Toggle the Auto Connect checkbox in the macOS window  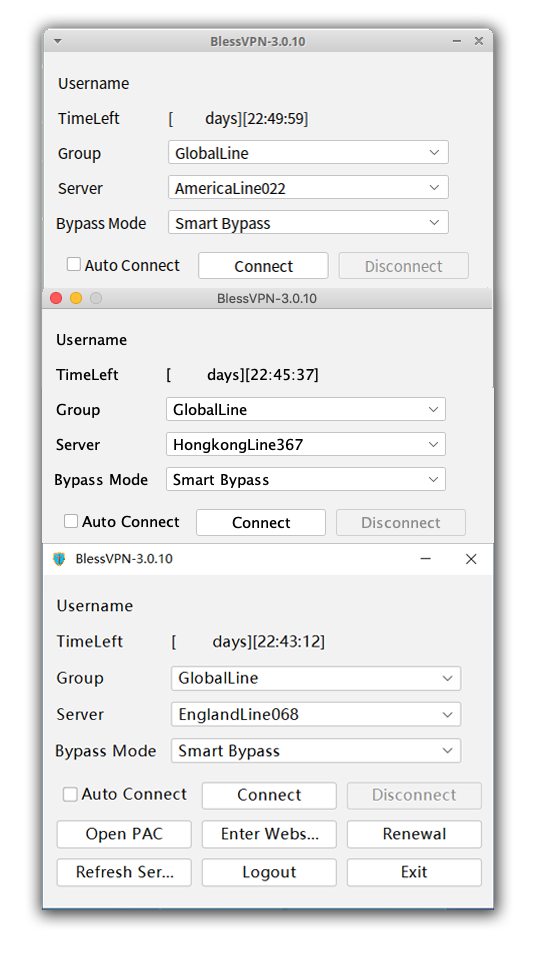(x=71, y=521)
